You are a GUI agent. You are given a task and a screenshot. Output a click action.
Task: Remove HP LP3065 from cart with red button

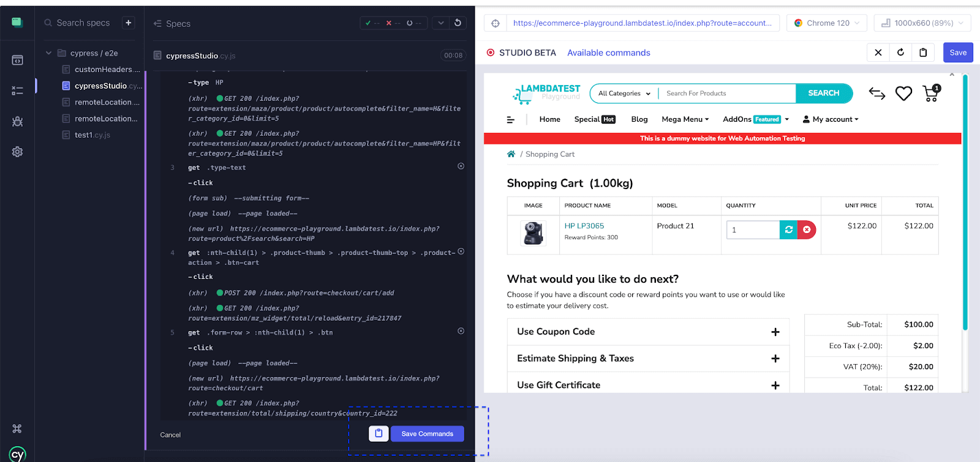click(x=807, y=229)
